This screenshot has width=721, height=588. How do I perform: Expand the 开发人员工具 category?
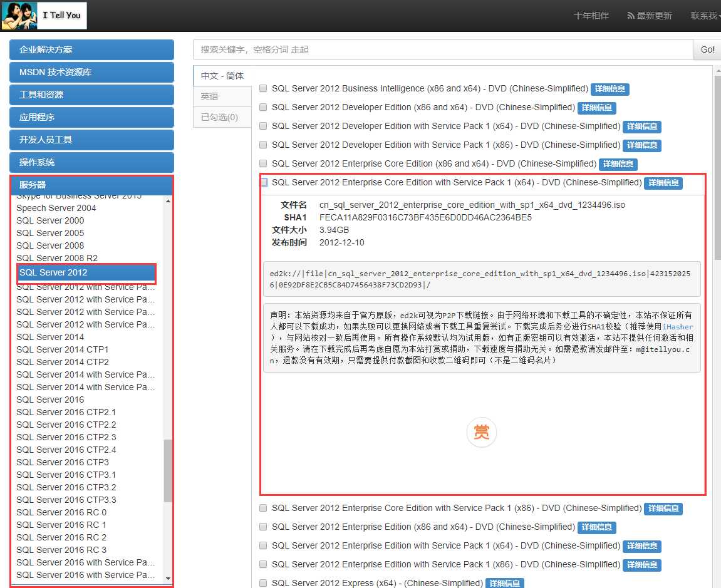[91, 140]
